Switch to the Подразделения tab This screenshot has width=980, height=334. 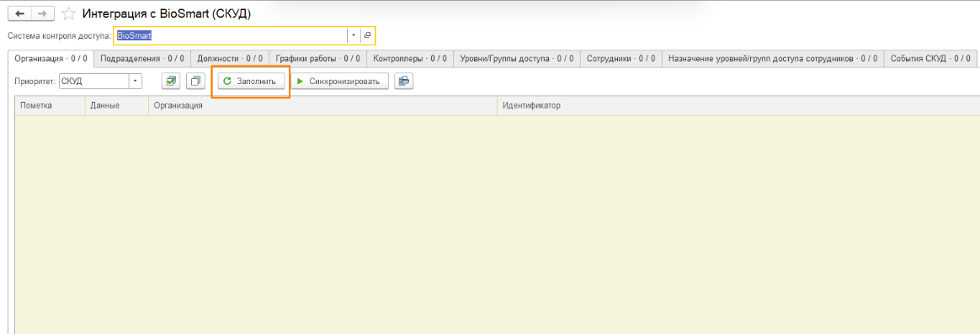[x=142, y=59]
